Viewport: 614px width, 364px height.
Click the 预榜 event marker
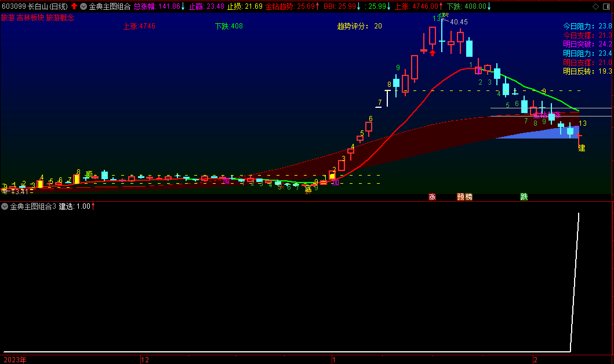(465, 197)
